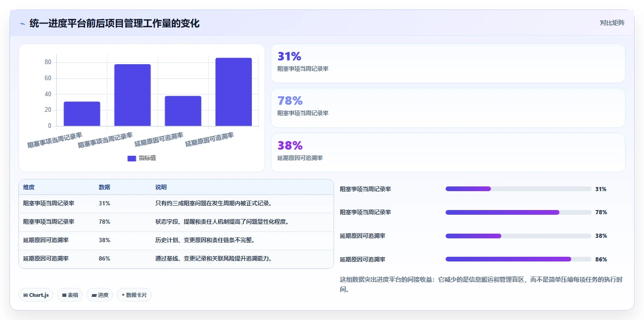
Task: Click the 数据 column header
Action: [104, 187]
